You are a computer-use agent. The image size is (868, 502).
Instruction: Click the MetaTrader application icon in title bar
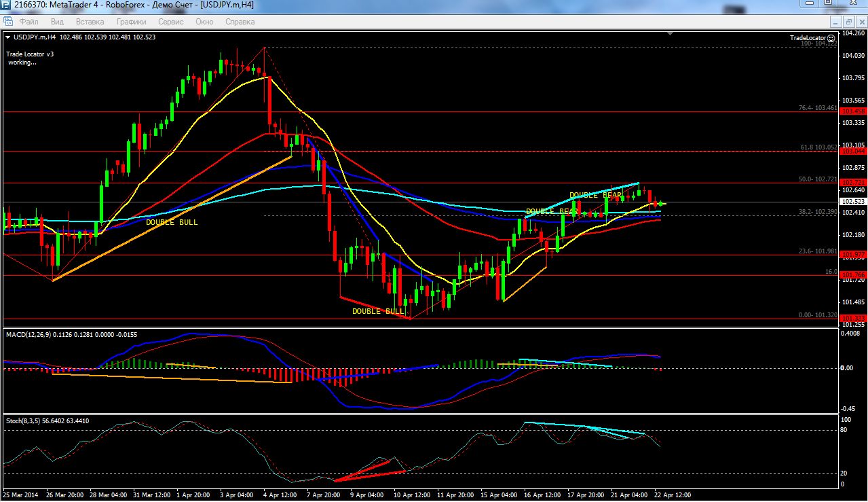click(x=7, y=5)
